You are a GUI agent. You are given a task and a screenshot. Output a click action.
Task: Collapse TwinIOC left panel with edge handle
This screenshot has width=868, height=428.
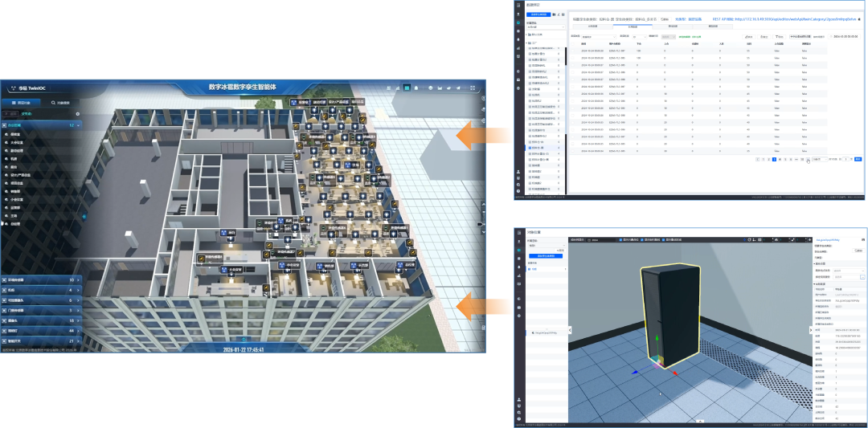84,216
